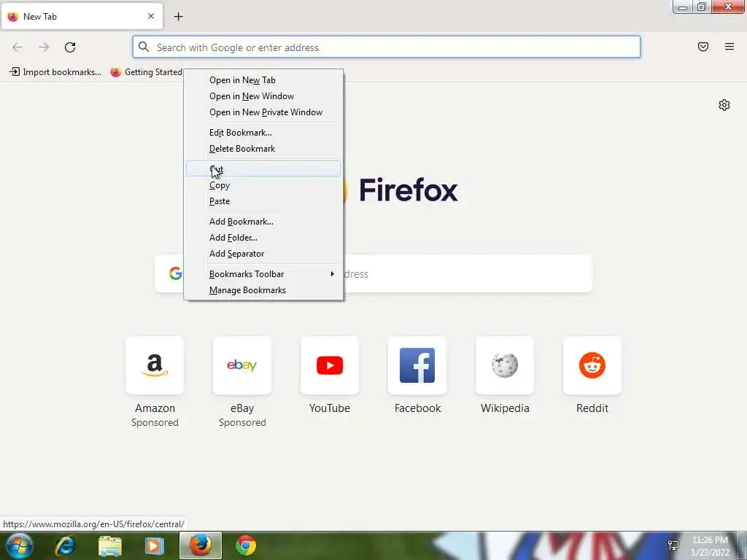Select Add Folder option
The image size is (747, 560).
[263, 238]
